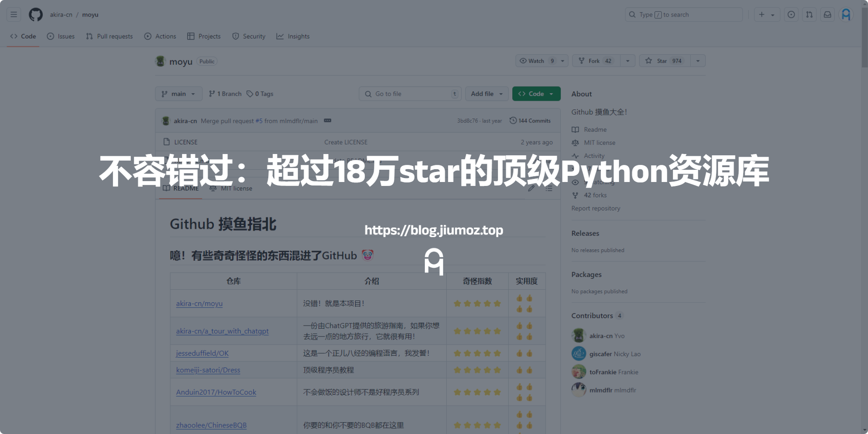Open the Packages section heading
Viewport: 868px width, 434px height.
[586, 274]
